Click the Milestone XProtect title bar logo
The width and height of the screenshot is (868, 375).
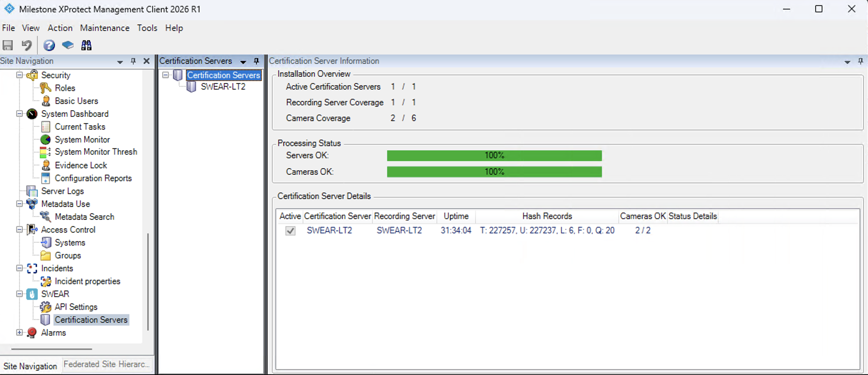click(x=9, y=9)
